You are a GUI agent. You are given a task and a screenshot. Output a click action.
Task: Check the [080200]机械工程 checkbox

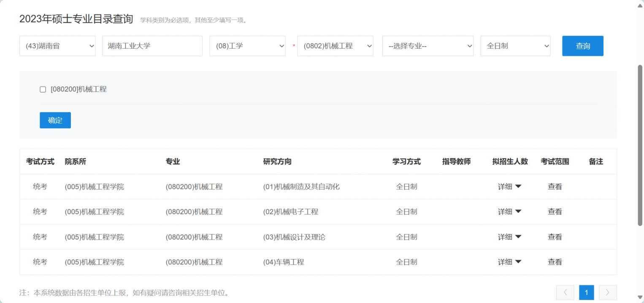pyautogui.click(x=43, y=89)
